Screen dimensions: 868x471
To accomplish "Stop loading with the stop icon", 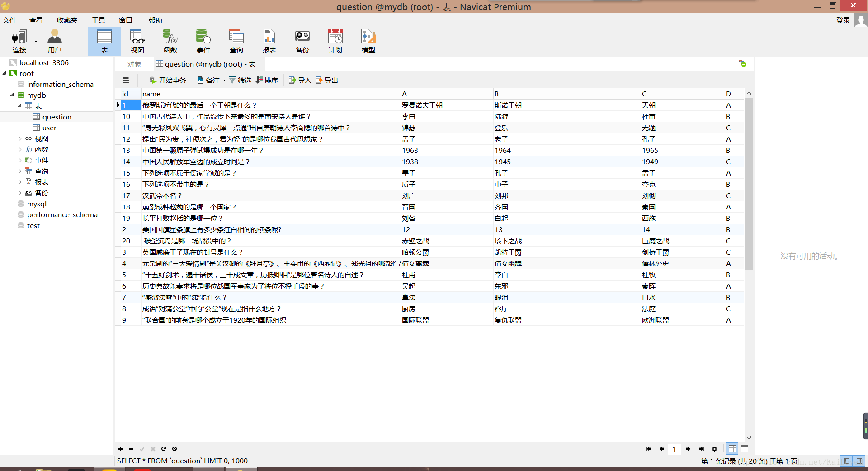I will pos(175,449).
